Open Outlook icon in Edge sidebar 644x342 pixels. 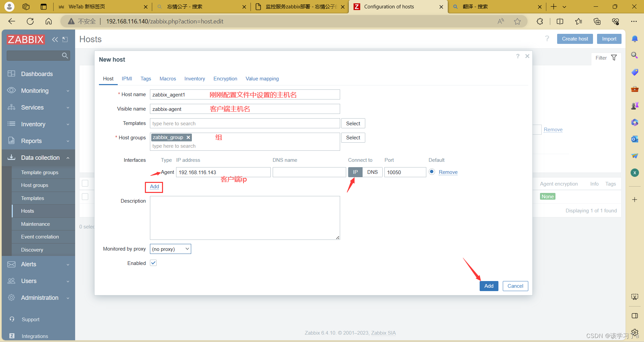pyautogui.click(x=635, y=139)
